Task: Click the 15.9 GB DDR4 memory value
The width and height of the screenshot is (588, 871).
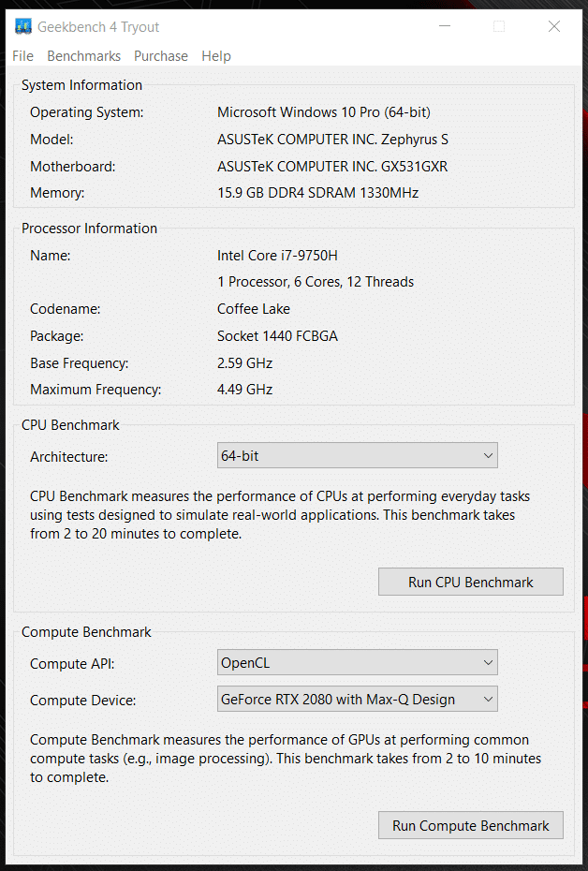Action: click(x=317, y=193)
